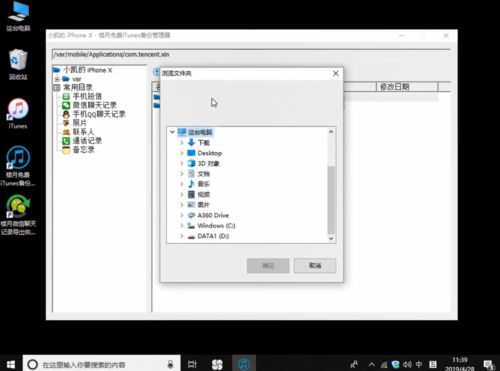Screen dimensions: 500x371
Task: Open the Windows Start menu
Action: click(x=11, y=364)
